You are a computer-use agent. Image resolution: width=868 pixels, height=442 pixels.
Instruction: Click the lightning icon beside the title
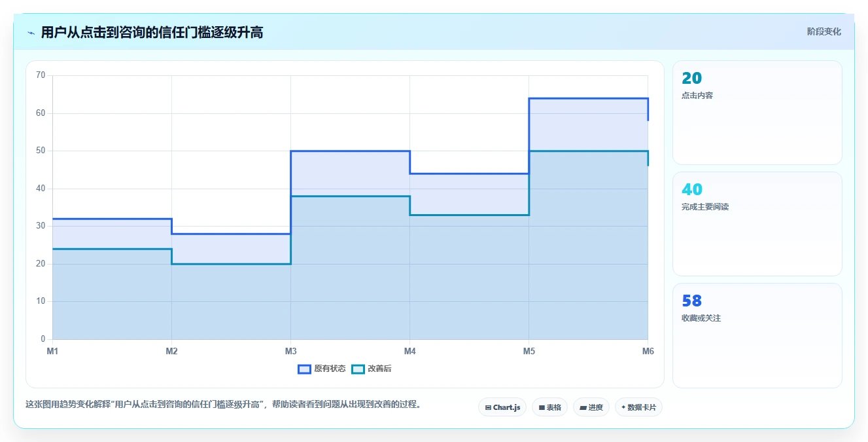tap(31, 33)
